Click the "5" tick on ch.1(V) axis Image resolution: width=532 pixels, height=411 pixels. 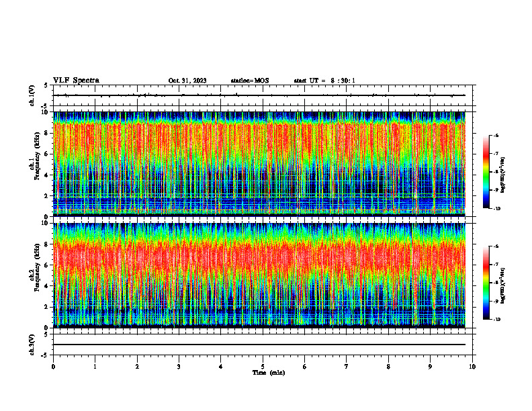click(47, 85)
